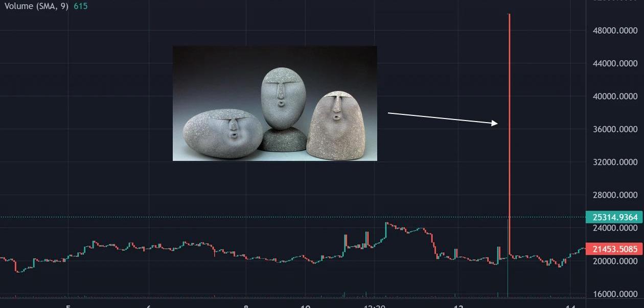Click the date 8 marker on time axis
The width and height of the screenshot is (644, 308).
pyautogui.click(x=246, y=306)
